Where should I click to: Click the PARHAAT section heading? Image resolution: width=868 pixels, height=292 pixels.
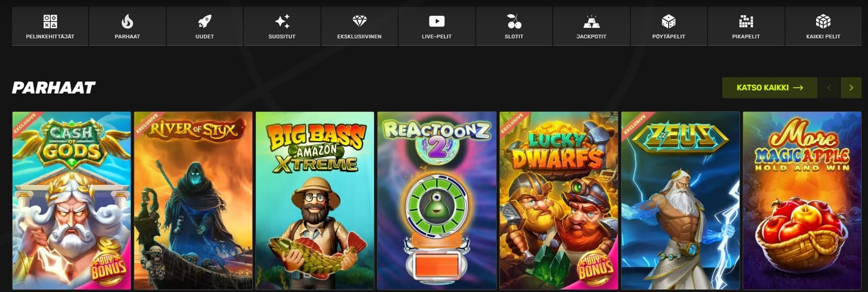pyautogui.click(x=53, y=88)
